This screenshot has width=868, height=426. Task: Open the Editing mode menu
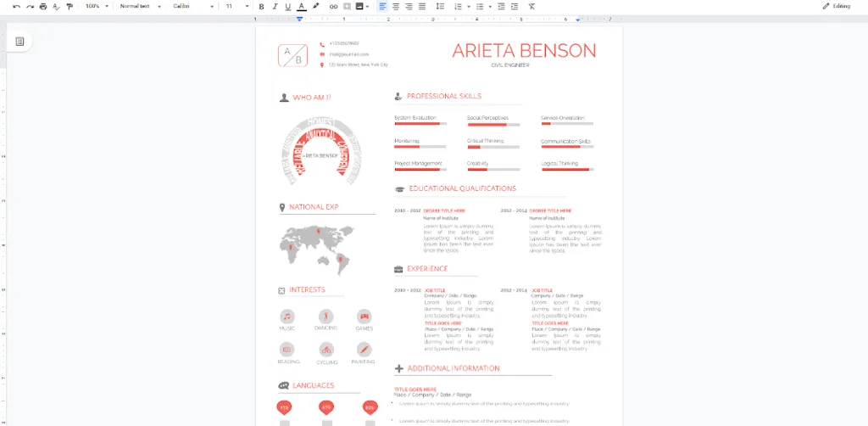[836, 6]
